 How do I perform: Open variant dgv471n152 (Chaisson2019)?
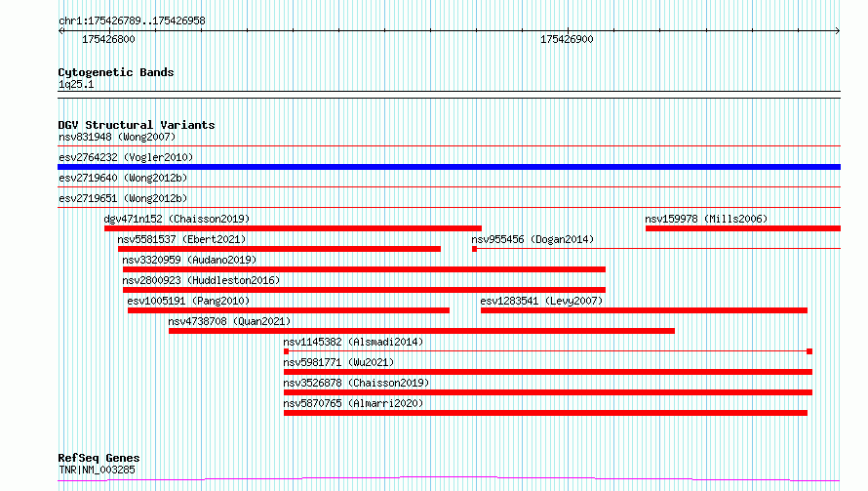pos(177,219)
